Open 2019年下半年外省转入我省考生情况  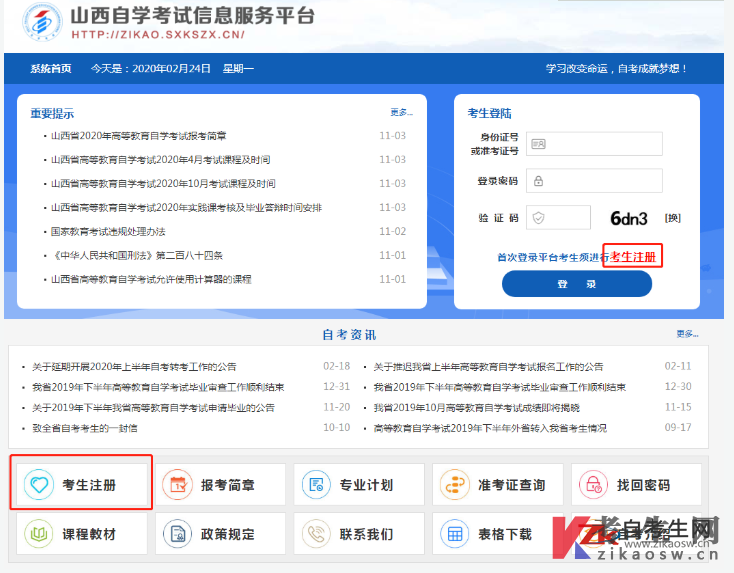point(490,428)
